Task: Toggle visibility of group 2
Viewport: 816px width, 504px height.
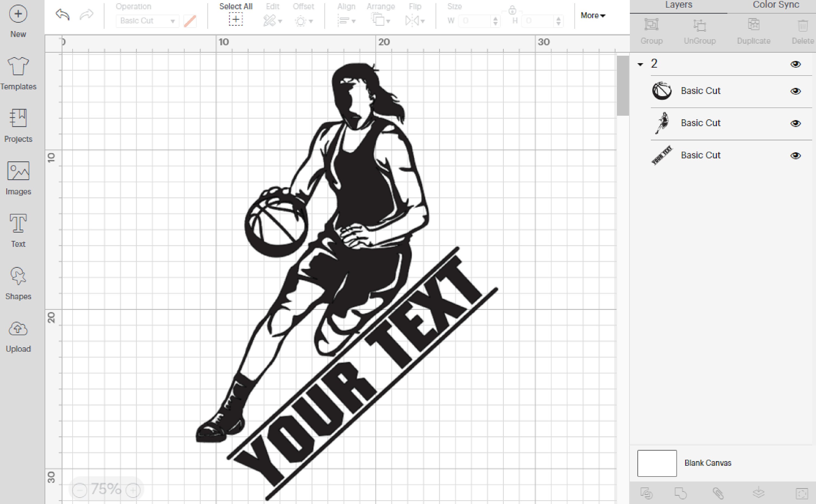Action: pyautogui.click(x=795, y=64)
